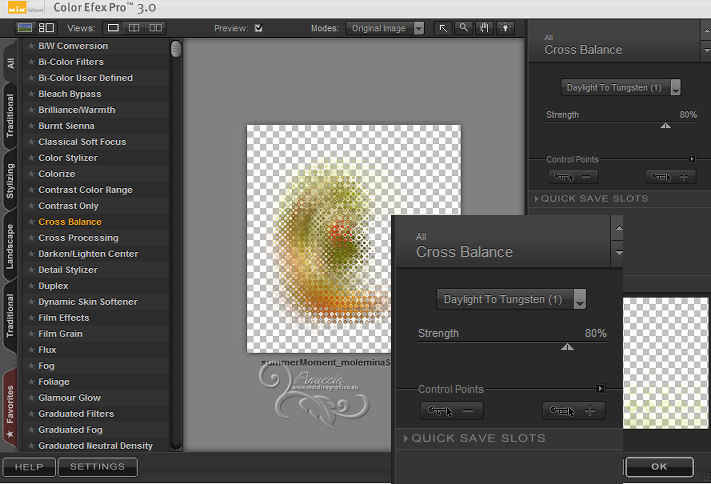
Task: Switch to single image preview layout icon
Action: point(24,28)
